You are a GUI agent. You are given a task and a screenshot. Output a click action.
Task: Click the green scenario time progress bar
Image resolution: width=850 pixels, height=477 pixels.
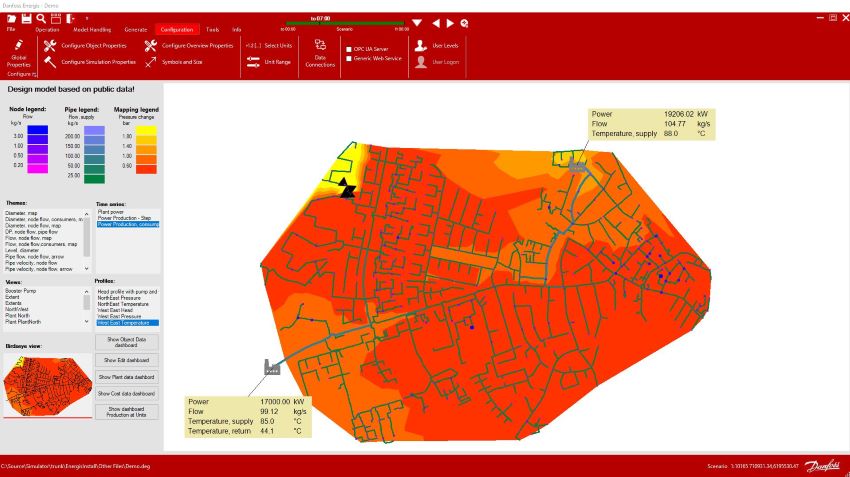click(x=345, y=23)
